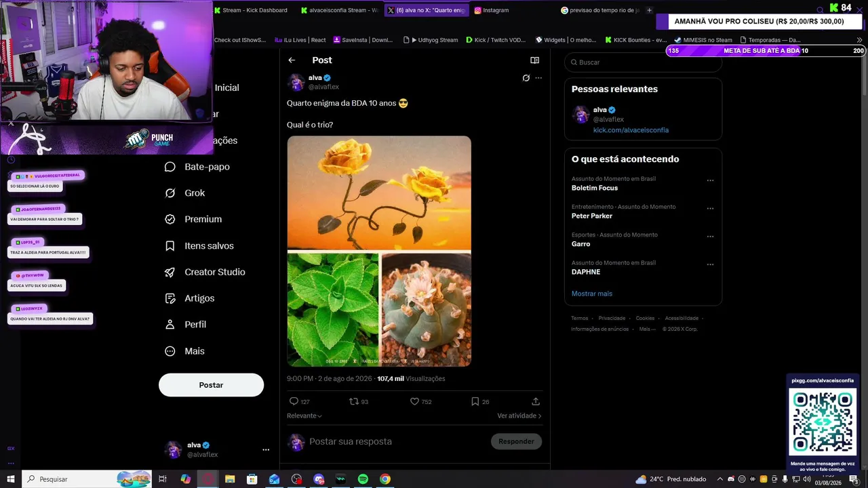Open options for Boletim Focus trend

point(710,181)
